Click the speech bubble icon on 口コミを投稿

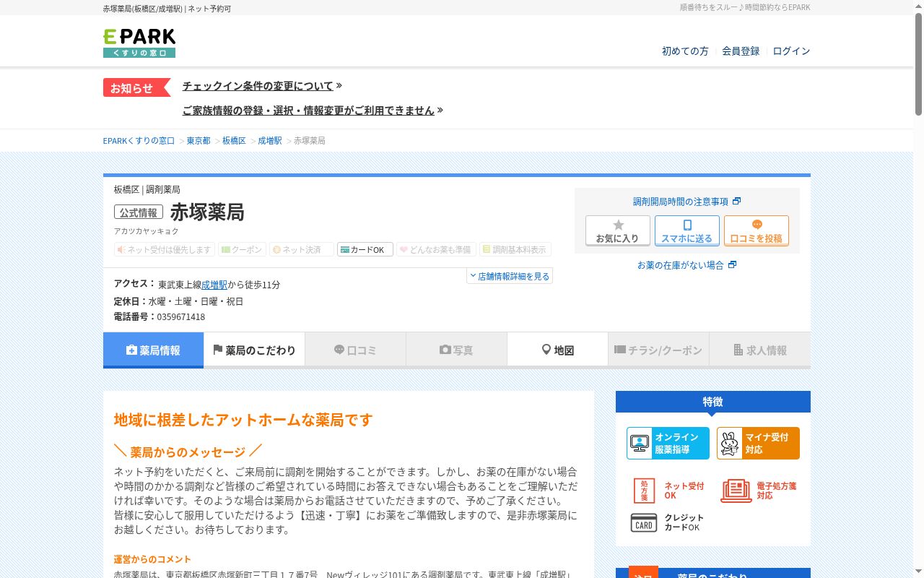(757, 225)
